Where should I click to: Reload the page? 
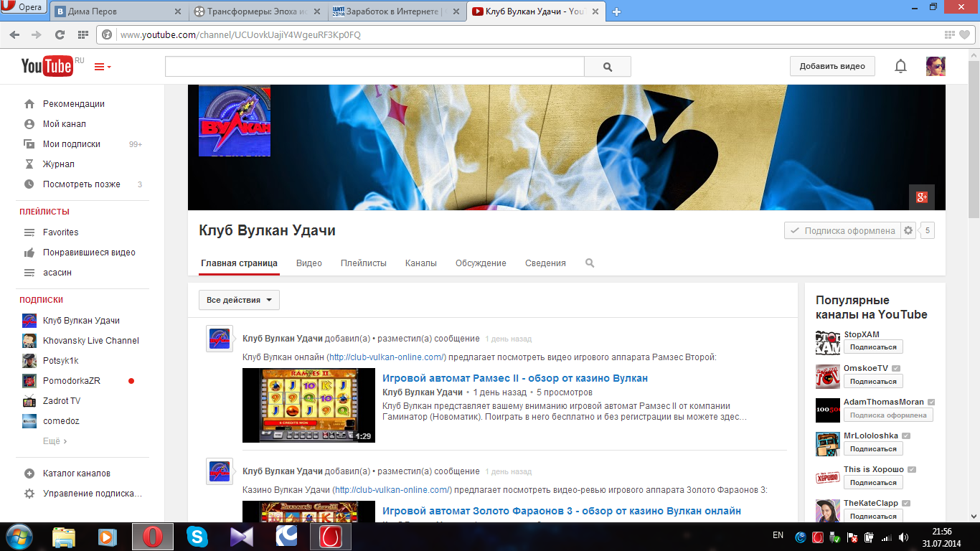[x=60, y=34]
